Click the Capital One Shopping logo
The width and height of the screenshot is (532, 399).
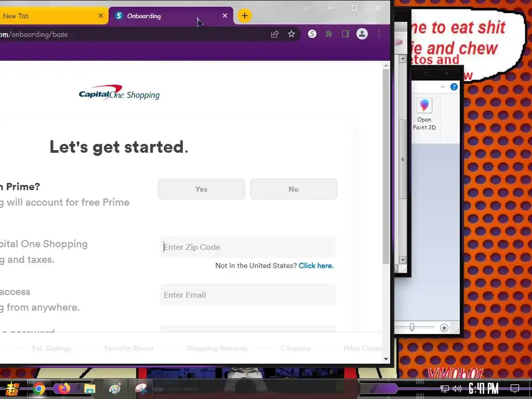click(119, 92)
